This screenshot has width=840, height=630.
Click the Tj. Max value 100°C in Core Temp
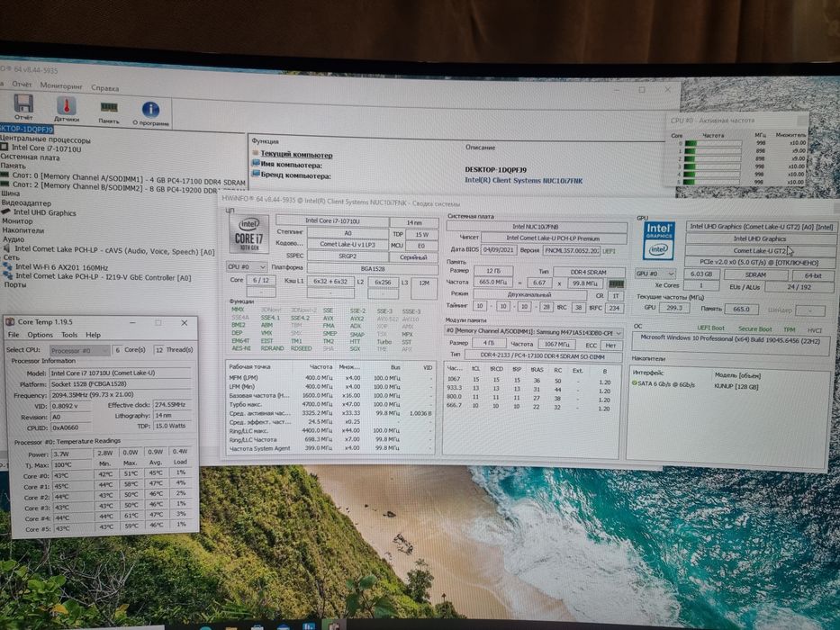click(72, 465)
